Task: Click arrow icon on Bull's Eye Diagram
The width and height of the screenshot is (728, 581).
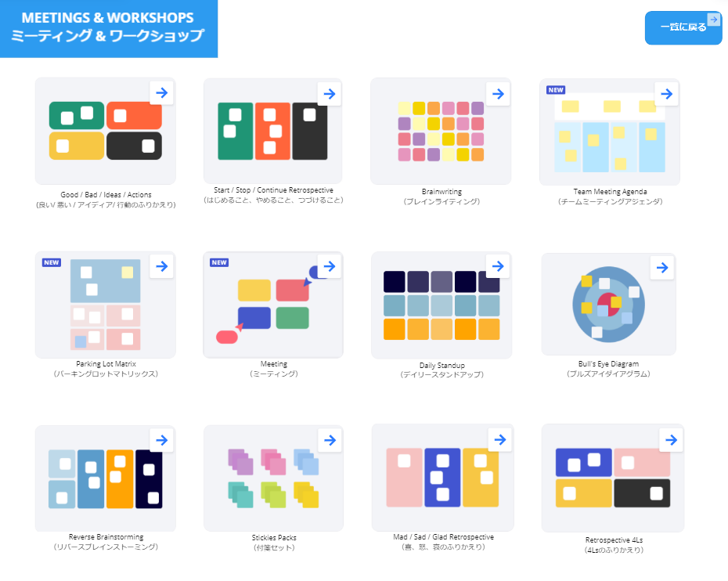Action: point(662,268)
